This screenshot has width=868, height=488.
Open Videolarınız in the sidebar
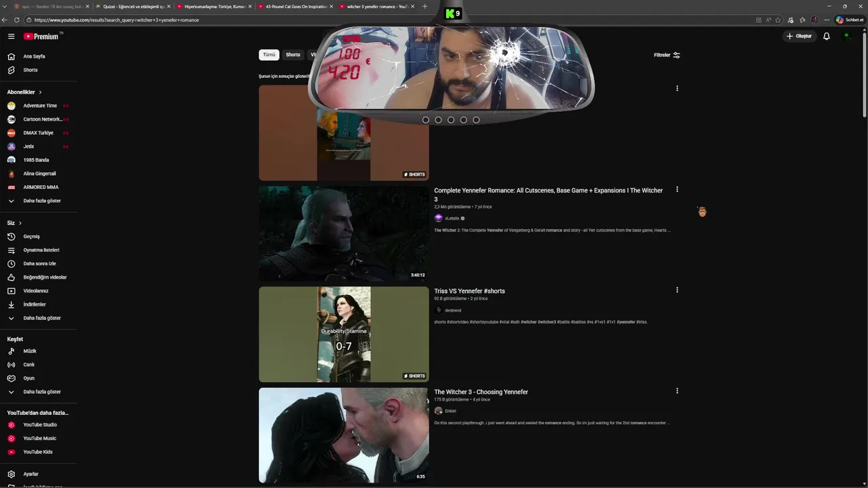point(36,291)
